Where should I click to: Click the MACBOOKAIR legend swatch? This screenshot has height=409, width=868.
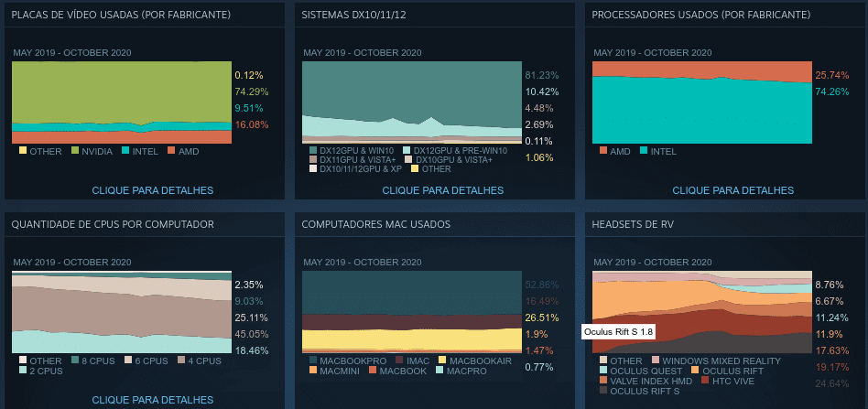click(x=442, y=361)
